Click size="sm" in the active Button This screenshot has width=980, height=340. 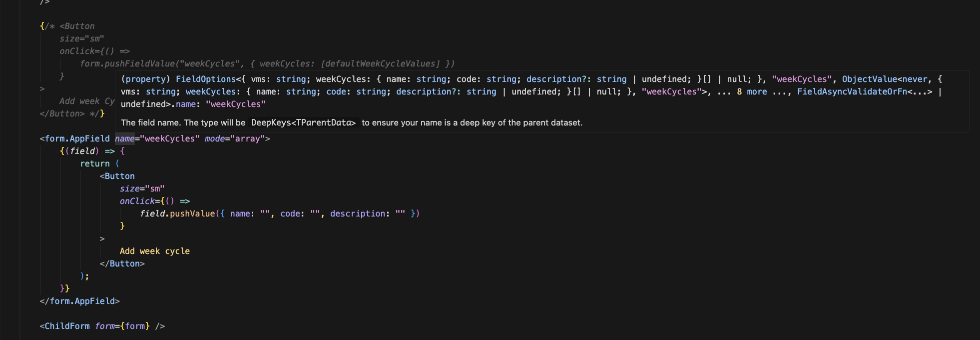142,188
